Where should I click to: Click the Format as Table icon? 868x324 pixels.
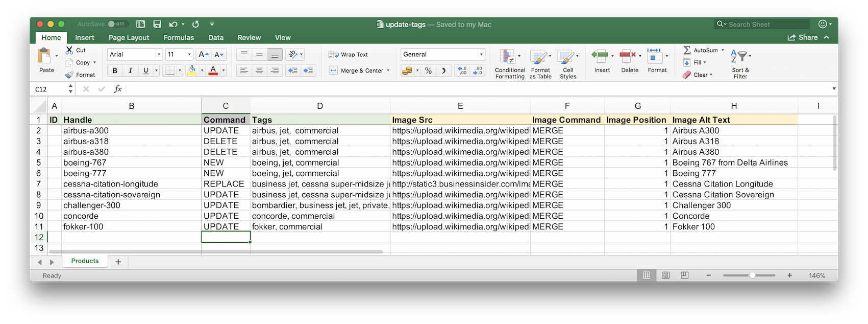coord(538,57)
